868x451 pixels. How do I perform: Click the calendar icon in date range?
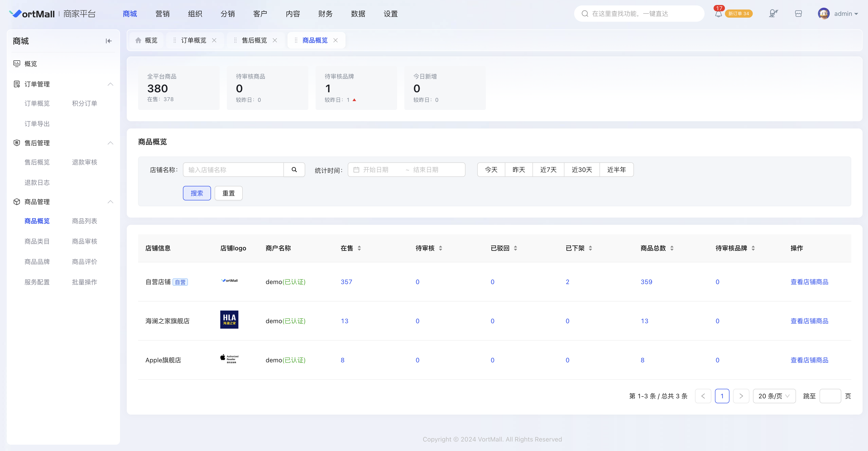tap(356, 170)
